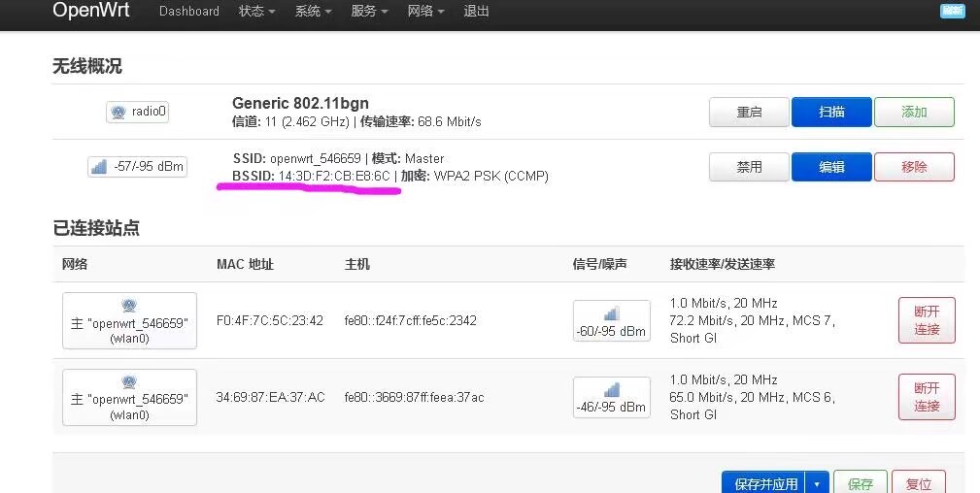
Task: Select the 已连接站点 section heading
Action: coord(95,228)
